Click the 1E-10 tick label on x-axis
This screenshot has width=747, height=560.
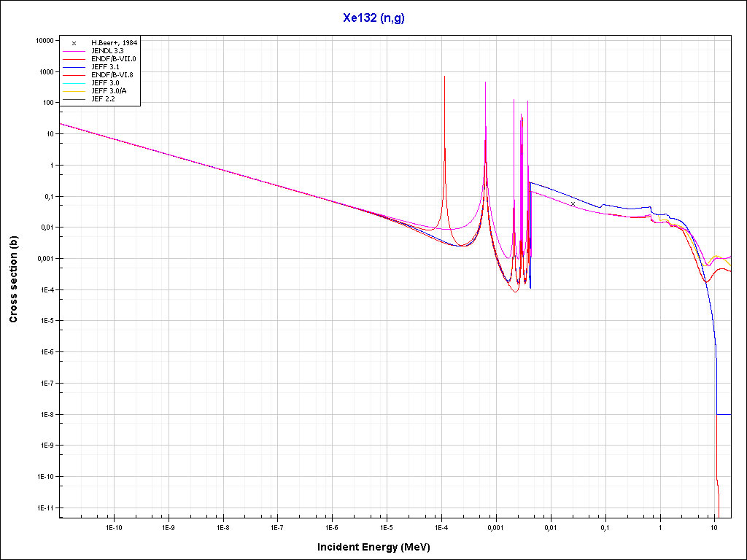click(x=113, y=526)
